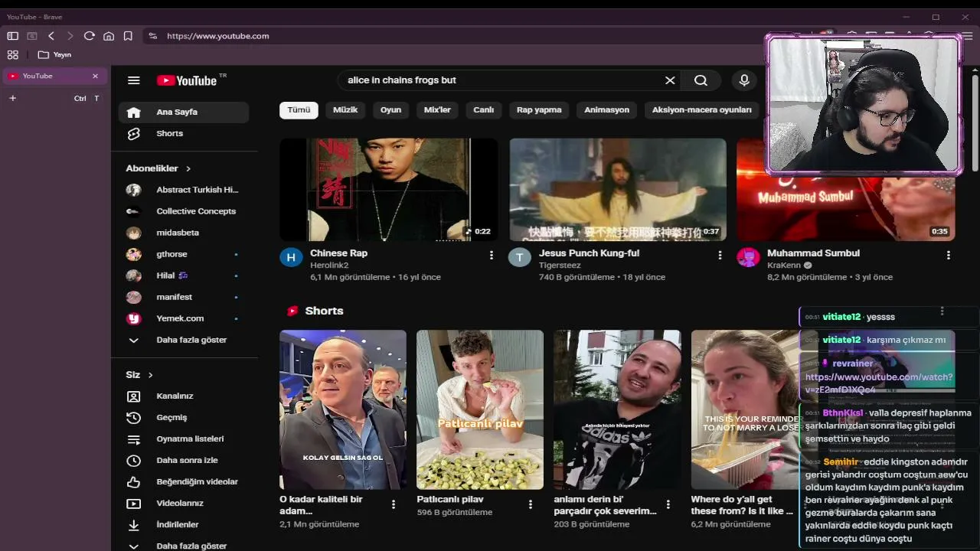Open Oynatma listeleri playlists
Viewport: 980px width, 551px height.
(184, 439)
